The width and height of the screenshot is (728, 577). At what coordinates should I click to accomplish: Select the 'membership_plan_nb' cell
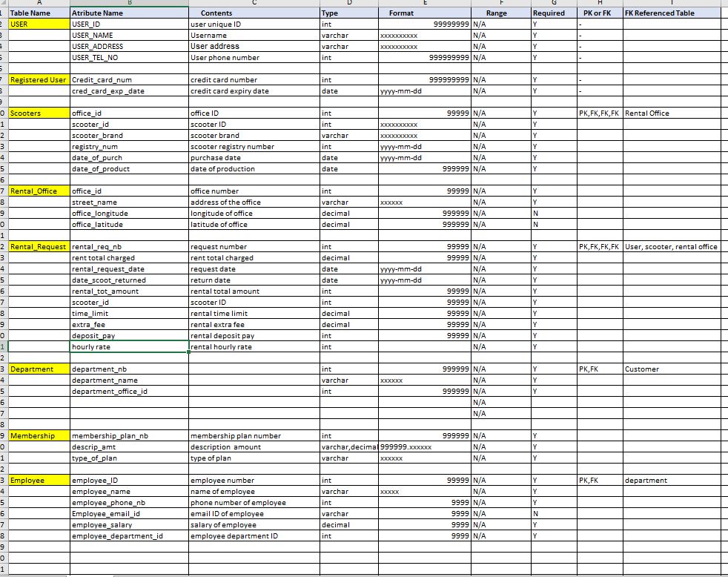[x=129, y=436]
